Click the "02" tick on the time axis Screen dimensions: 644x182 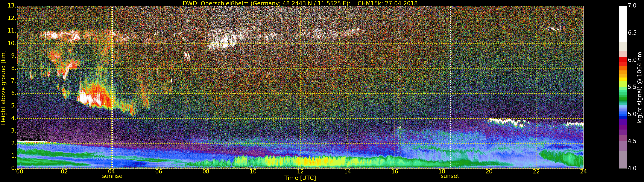pos(64,172)
